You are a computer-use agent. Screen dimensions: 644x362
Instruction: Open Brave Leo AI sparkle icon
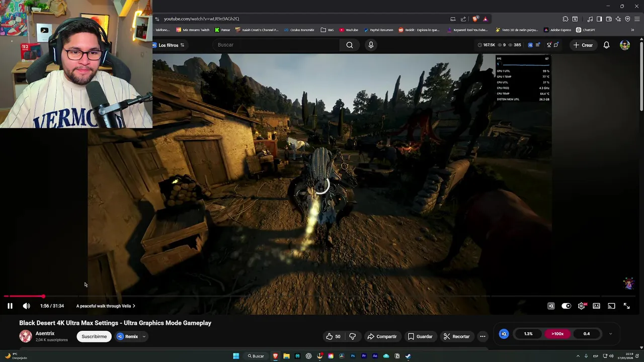pyautogui.click(x=618, y=19)
